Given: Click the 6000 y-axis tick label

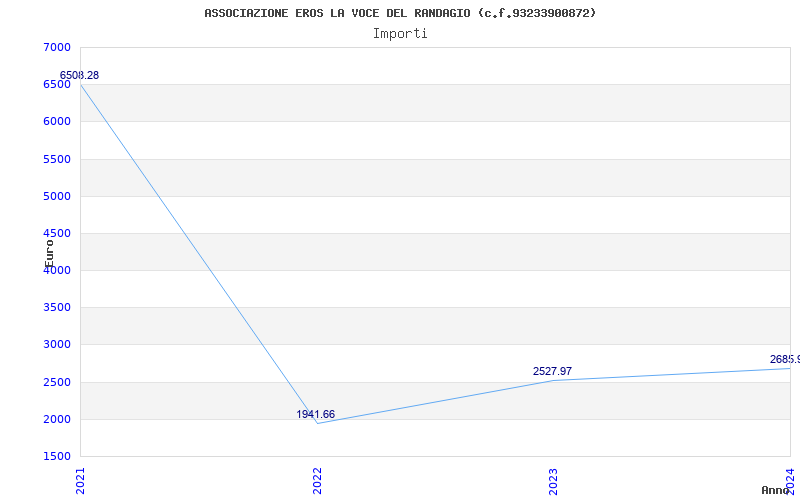Looking at the screenshot, I should [57, 121].
